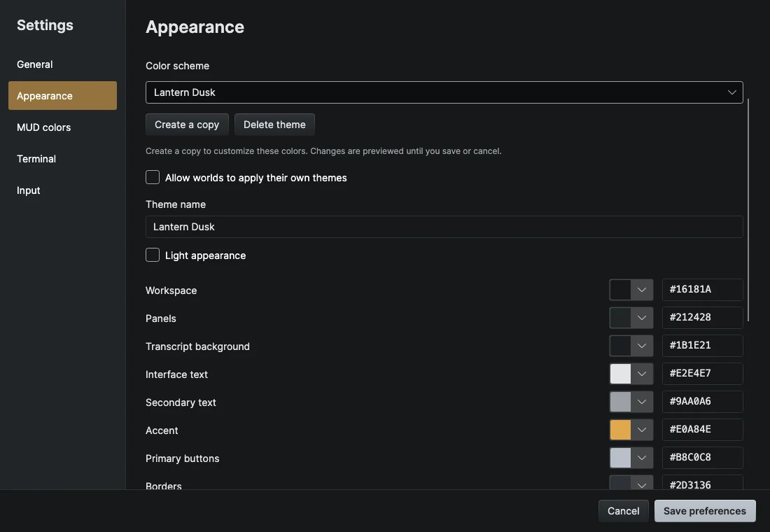The width and height of the screenshot is (770, 532).
Task: Click the Workspace label text
Action: click(171, 290)
